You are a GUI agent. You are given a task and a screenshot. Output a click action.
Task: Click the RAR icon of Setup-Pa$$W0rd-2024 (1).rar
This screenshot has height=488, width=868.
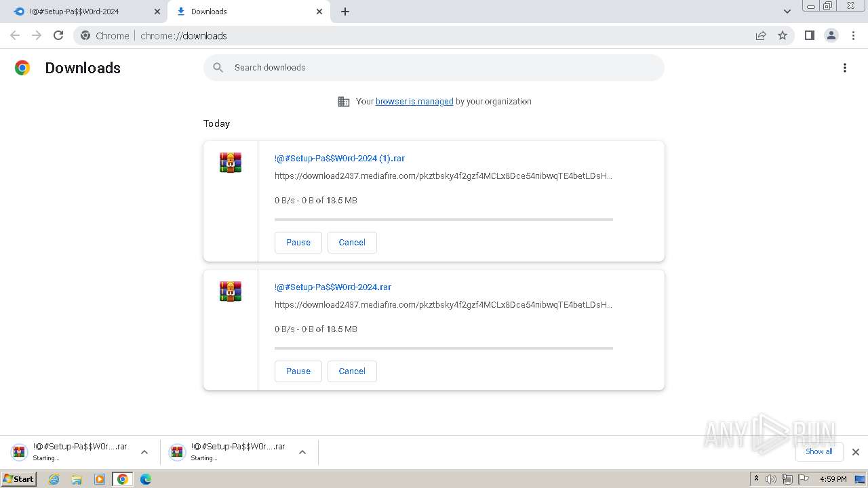click(x=231, y=163)
